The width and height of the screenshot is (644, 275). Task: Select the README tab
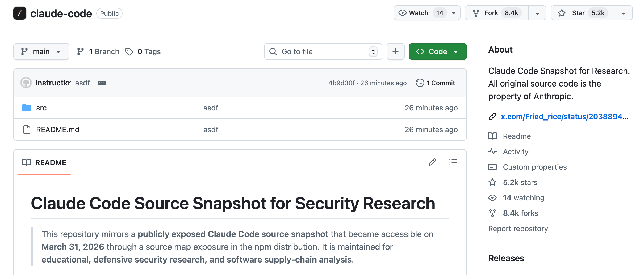point(44,162)
